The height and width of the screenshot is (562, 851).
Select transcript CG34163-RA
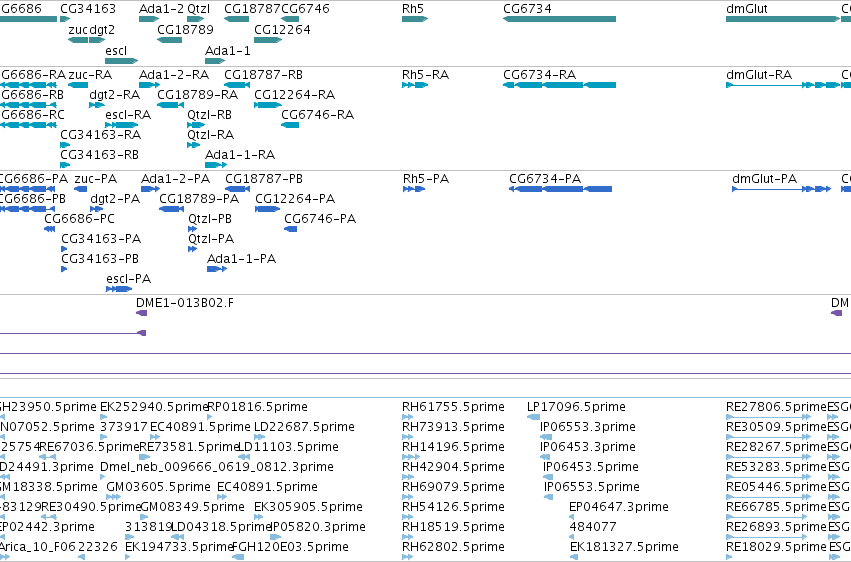coord(65,145)
